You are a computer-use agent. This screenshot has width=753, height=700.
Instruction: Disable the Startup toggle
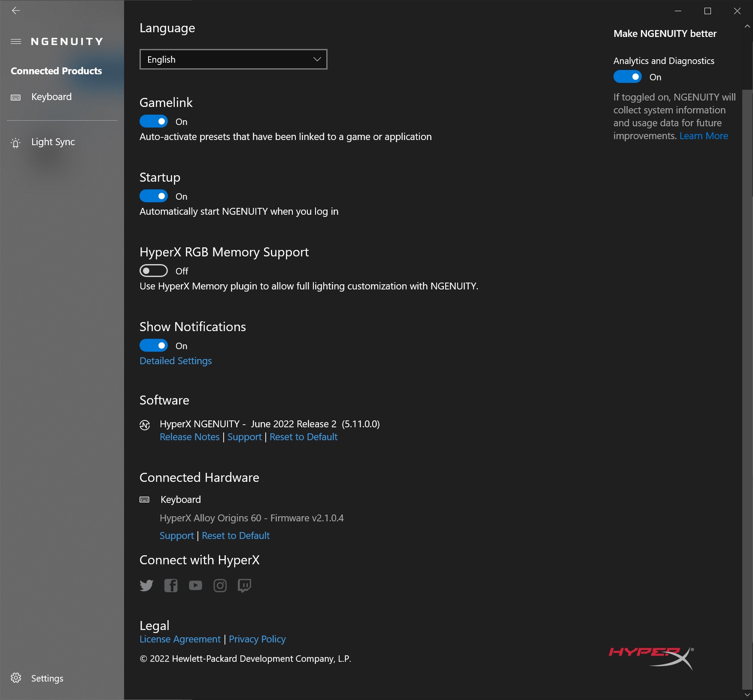click(x=154, y=196)
